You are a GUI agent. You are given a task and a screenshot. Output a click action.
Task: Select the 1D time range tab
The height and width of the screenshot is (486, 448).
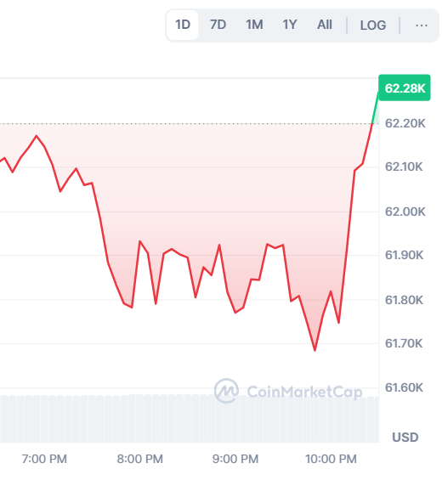183,25
